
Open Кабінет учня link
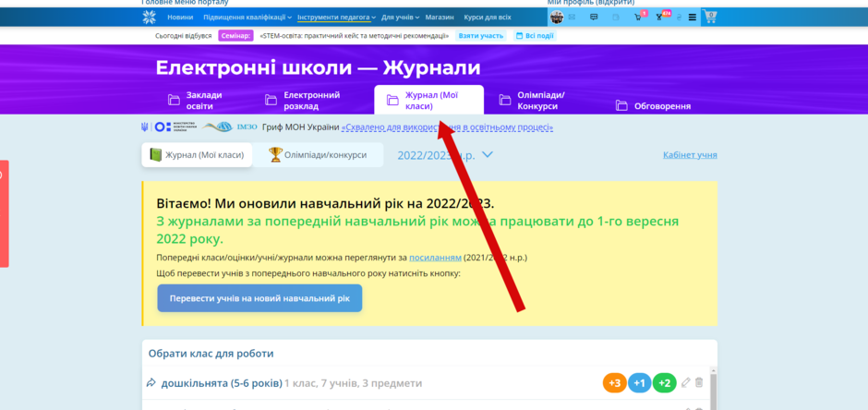pyautogui.click(x=690, y=155)
